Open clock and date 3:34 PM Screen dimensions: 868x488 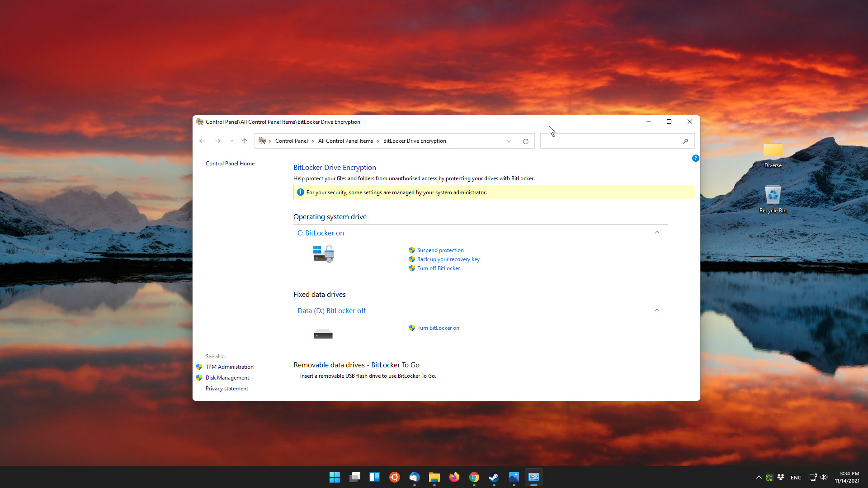(x=847, y=477)
